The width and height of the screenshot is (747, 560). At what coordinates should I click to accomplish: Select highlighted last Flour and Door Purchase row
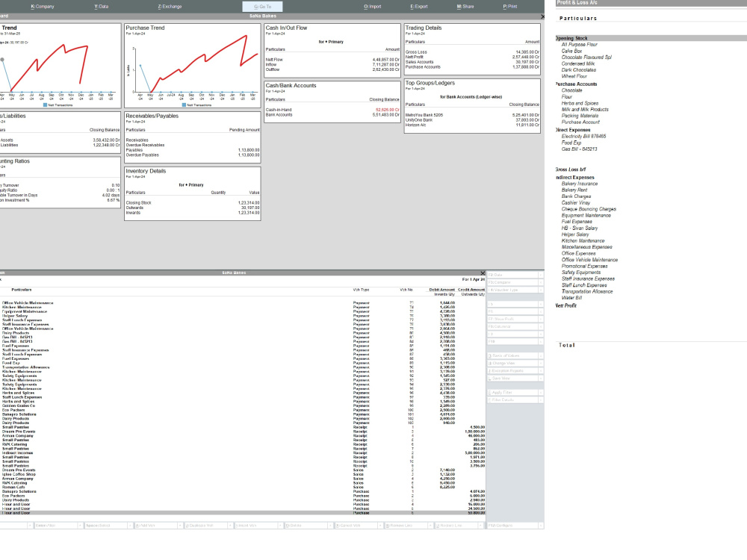pos(243,513)
